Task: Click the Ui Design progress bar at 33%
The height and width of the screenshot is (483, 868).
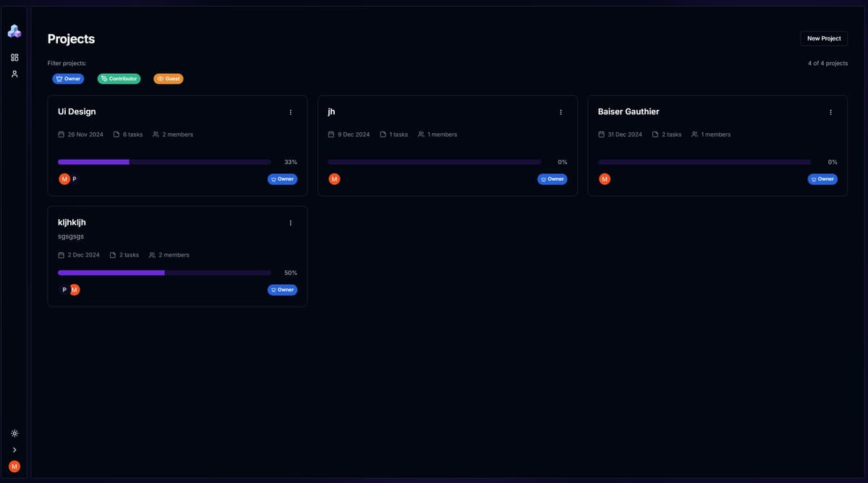Action: (164, 162)
